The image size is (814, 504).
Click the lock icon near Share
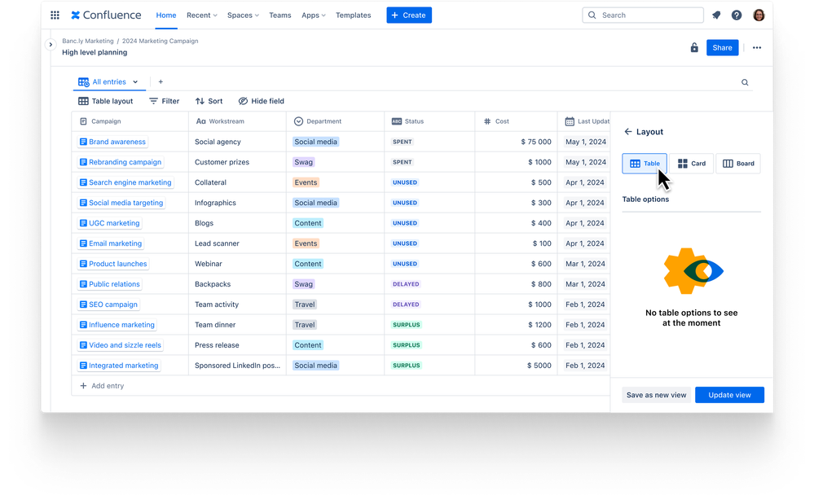pyautogui.click(x=693, y=47)
